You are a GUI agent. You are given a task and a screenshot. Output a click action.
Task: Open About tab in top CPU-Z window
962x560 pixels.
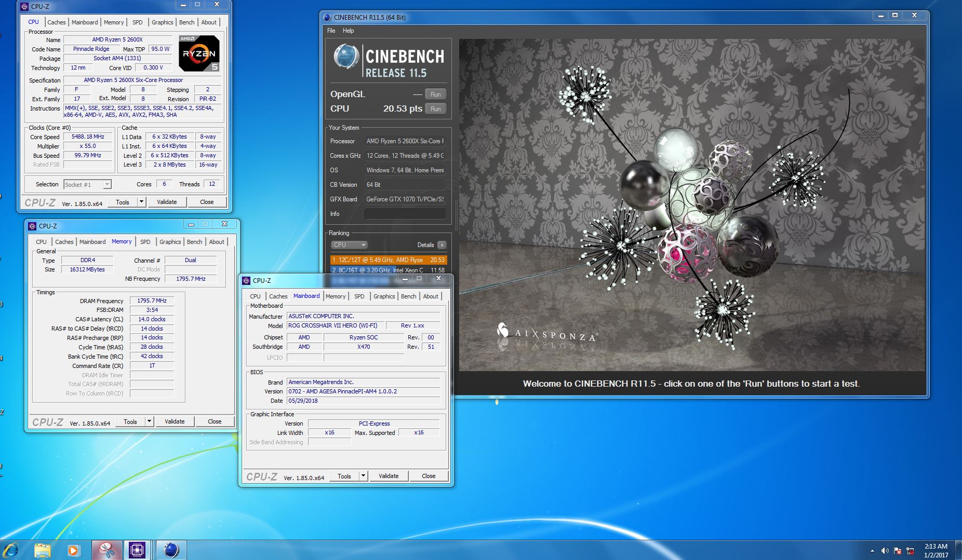(x=209, y=22)
